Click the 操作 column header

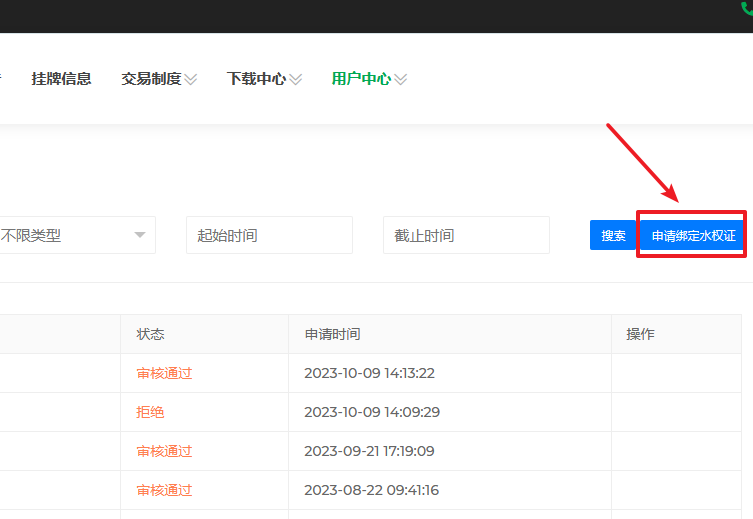point(640,334)
